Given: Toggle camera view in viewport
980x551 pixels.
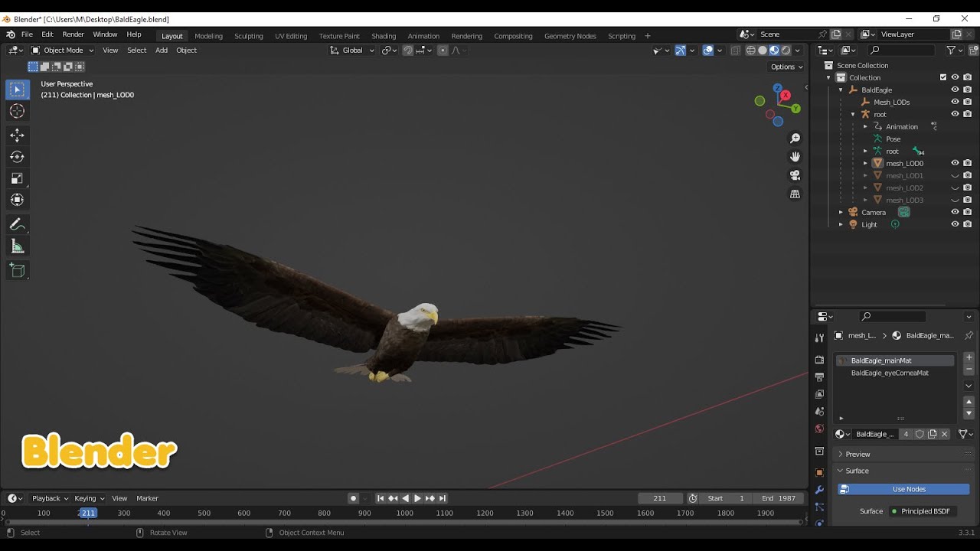Looking at the screenshot, I should pos(795,175).
